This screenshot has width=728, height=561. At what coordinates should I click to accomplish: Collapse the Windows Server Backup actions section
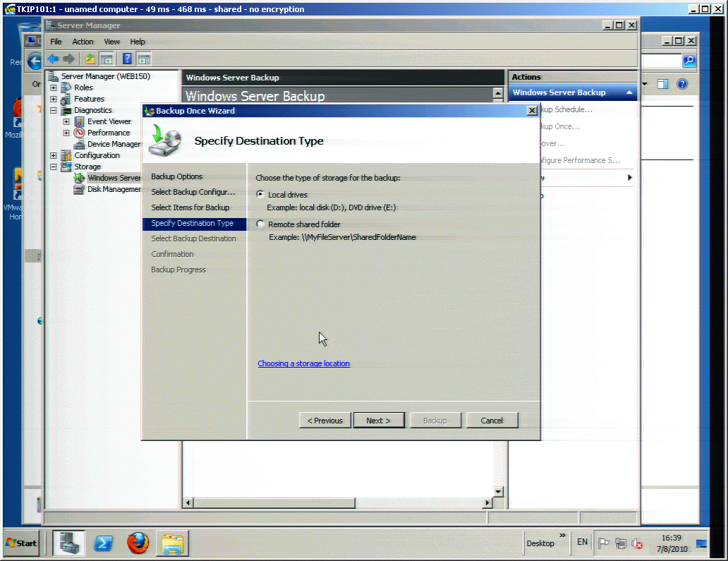[629, 92]
